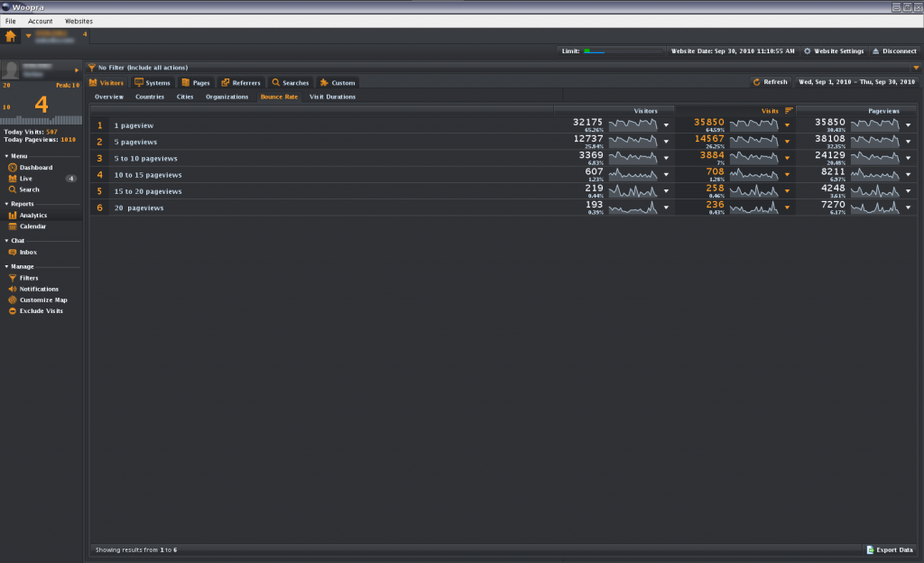Image resolution: width=924 pixels, height=563 pixels.
Task: Collapse the Menu section in sidebar
Action: [6, 156]
